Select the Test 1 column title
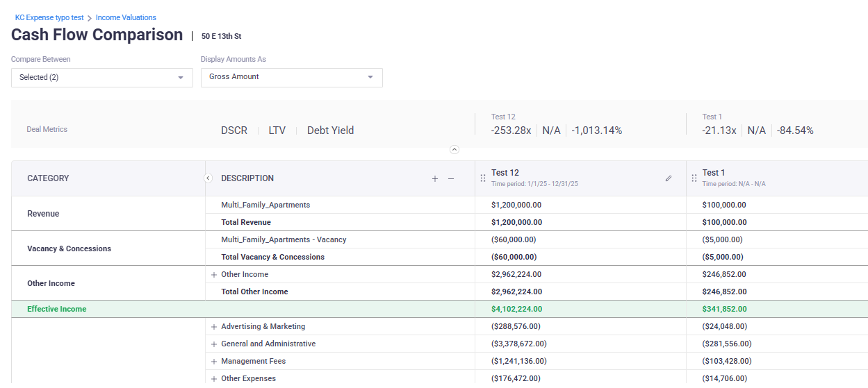This screenshot has height=388, width=868. pos(714,173)
